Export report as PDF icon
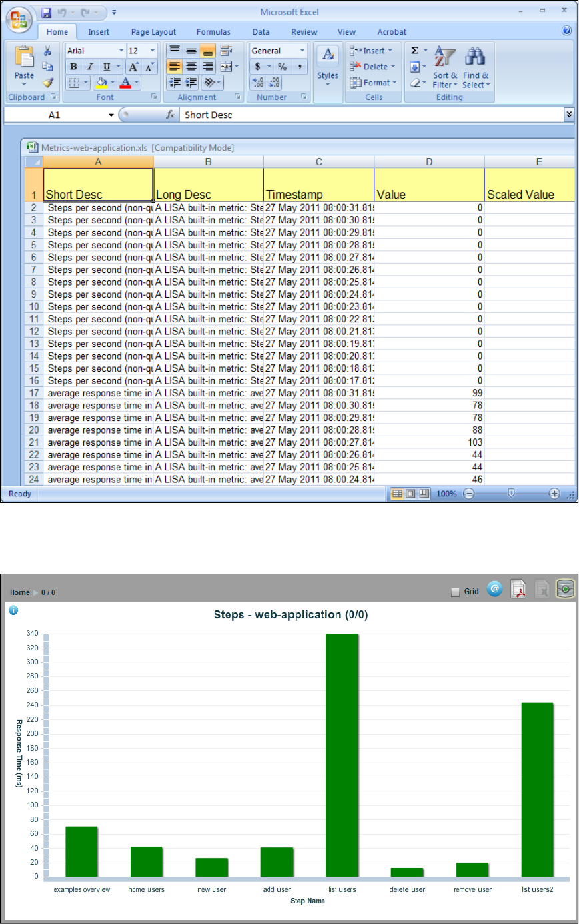 (519, 588)
